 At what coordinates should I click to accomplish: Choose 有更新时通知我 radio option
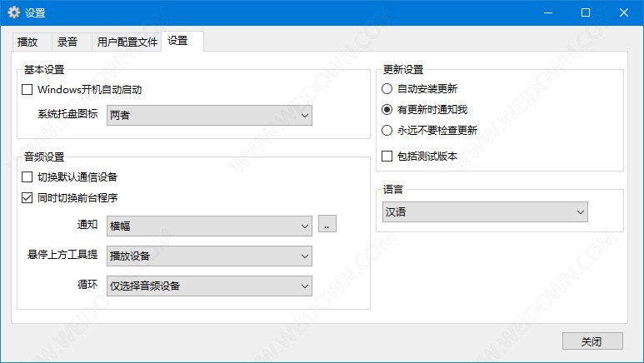click(x=387, y=109)
